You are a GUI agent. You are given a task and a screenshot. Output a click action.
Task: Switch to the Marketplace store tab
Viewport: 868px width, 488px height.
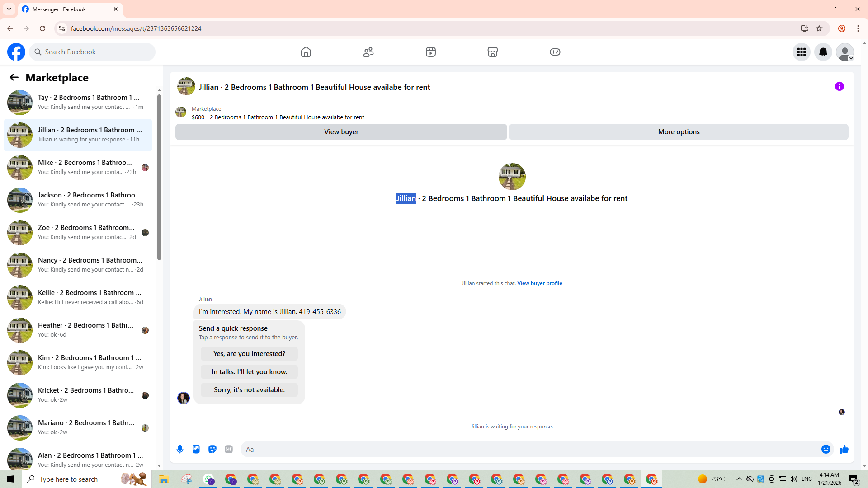[492, 52]
